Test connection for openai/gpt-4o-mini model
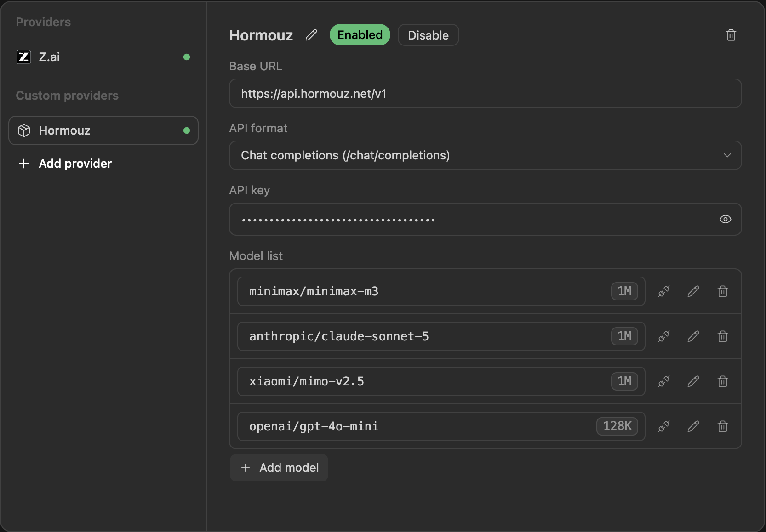766x532 pixels. [664, 426]
